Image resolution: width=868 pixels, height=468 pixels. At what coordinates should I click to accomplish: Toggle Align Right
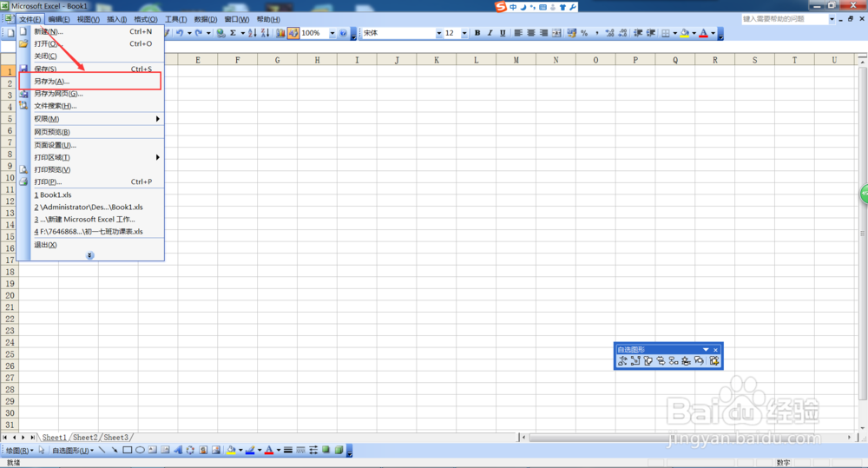543,33
